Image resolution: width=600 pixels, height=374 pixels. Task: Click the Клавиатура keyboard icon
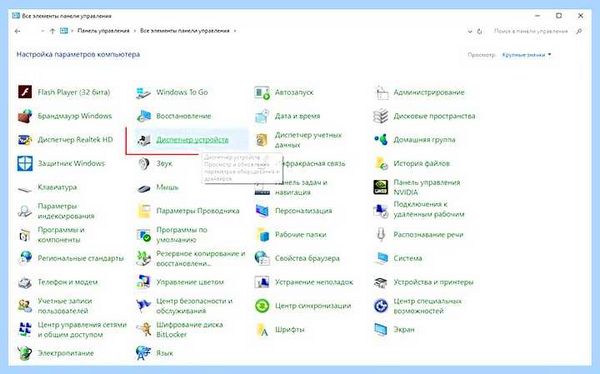click(25, 188)
